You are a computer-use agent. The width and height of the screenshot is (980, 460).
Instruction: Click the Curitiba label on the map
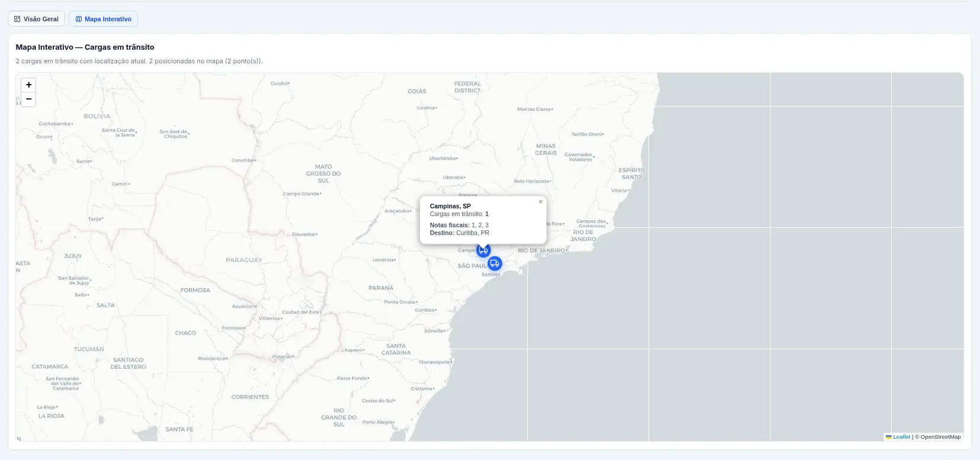[425, 310]
